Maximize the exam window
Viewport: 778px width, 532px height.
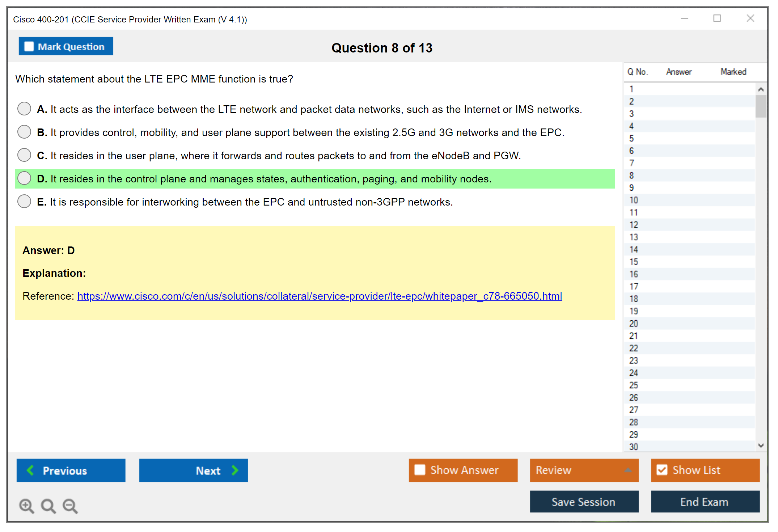point(717,18)
